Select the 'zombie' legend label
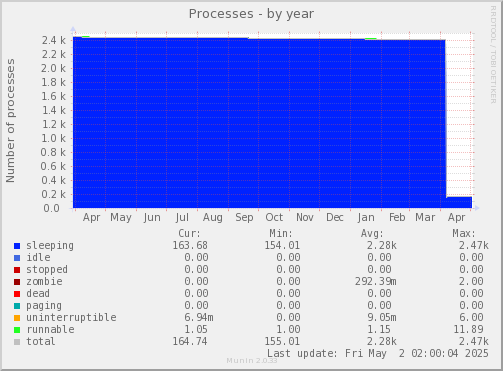This screenshot has height=371, width=503. [x=44, y=281]
